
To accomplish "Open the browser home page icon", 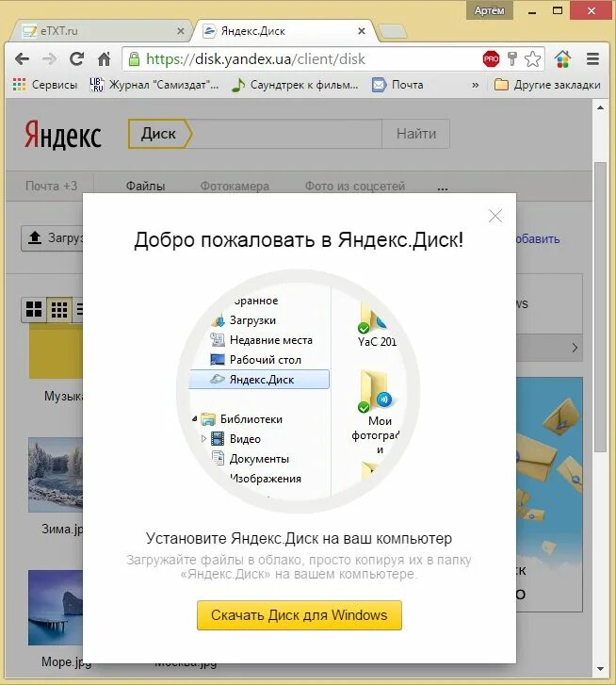I will pyautogui.click(x=104, y=58).
